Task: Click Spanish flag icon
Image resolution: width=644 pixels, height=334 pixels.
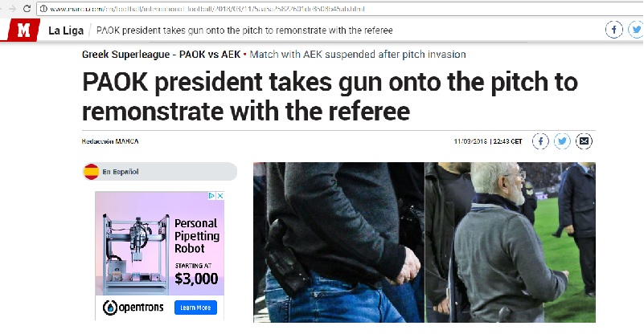Action: tap(91, 172)
